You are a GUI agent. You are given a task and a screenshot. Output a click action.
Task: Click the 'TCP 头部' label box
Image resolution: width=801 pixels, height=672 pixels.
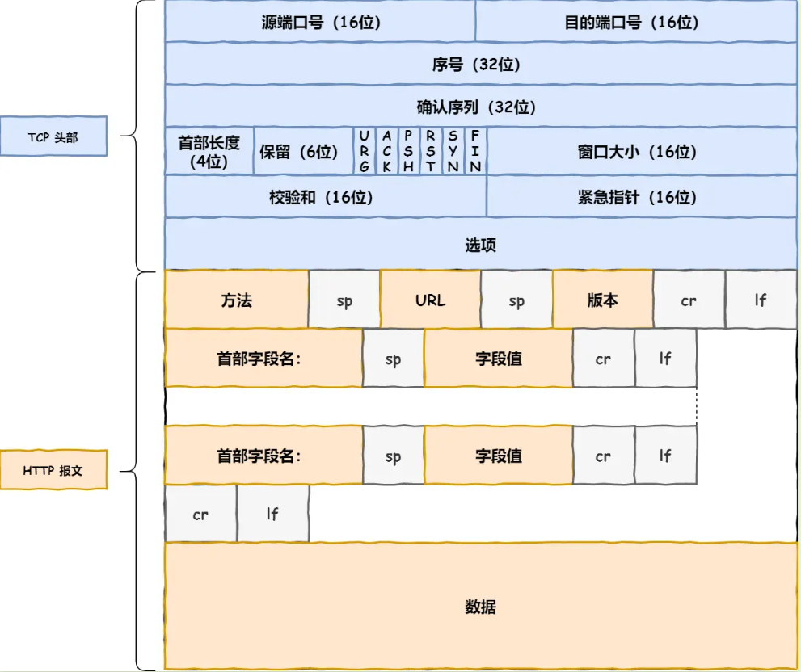pyautogui.click(x=53, y=136)
